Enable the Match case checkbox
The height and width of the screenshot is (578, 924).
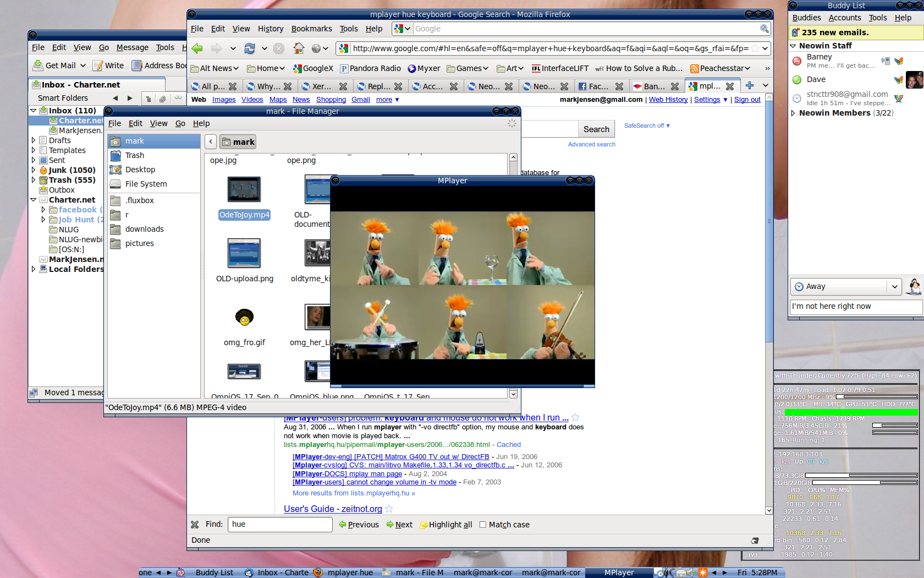tap(483, 525)
